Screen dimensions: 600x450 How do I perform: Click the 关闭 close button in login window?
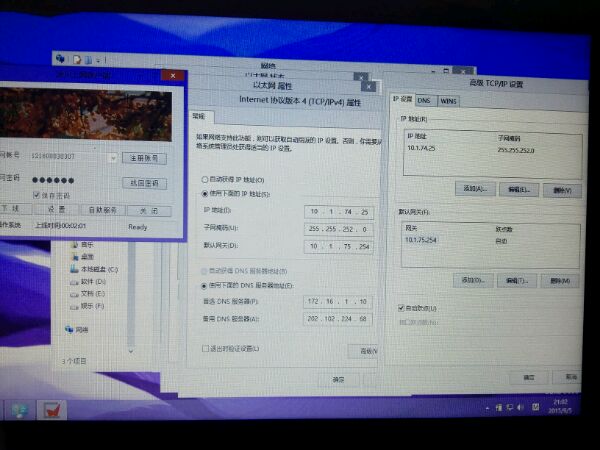tap(149, 211)
